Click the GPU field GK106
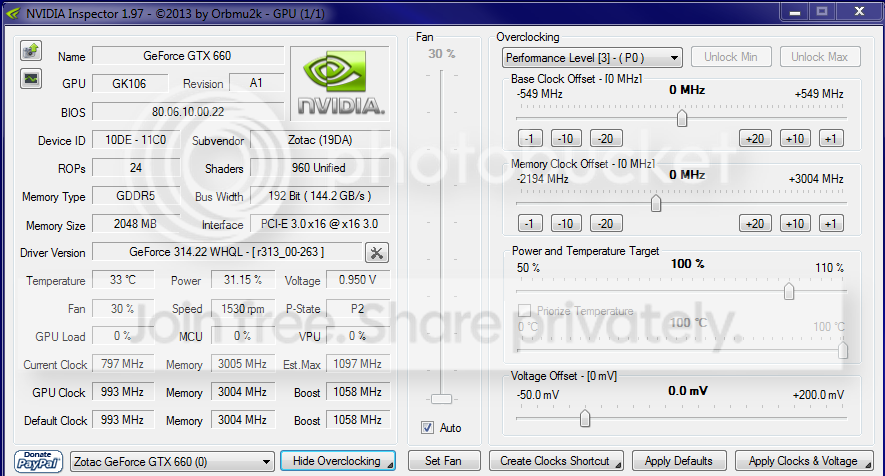The width and height of the screenshot is (885, 476). coord(129,84)
